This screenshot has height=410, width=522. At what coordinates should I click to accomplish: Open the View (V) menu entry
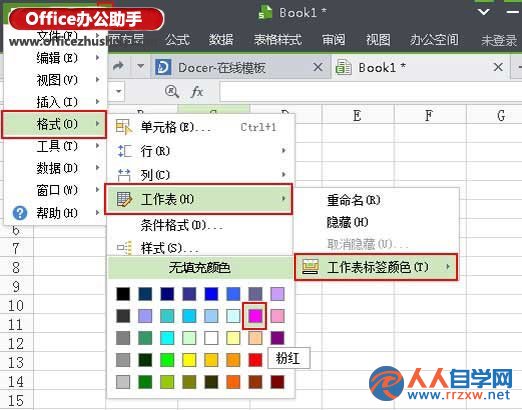55,80
